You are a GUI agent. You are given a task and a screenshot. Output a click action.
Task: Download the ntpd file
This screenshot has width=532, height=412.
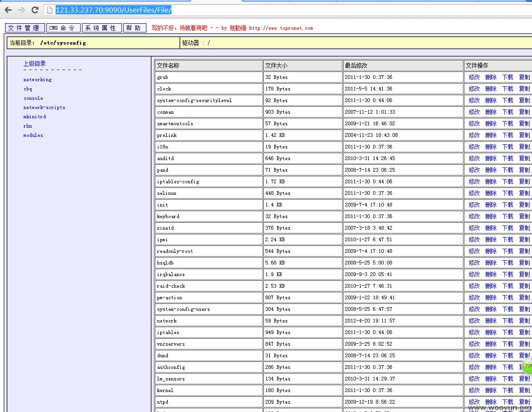coord(508,402)
